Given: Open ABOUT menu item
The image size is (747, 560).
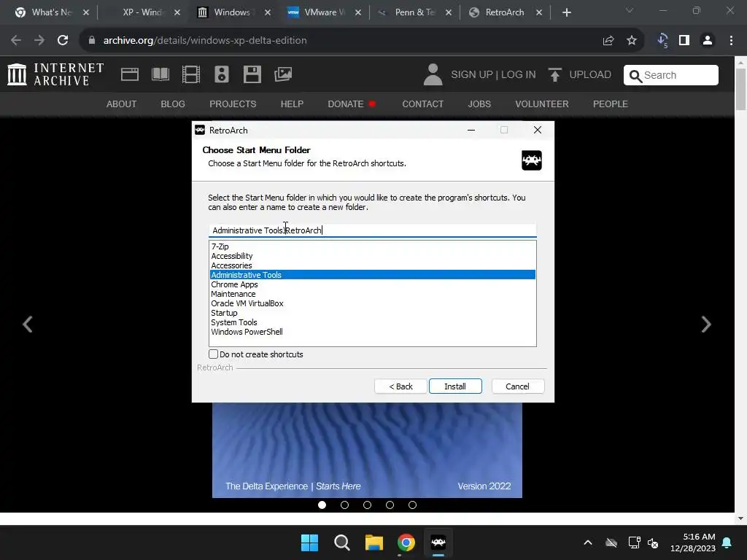Looking at the screenshot, I should pos(122,104).
